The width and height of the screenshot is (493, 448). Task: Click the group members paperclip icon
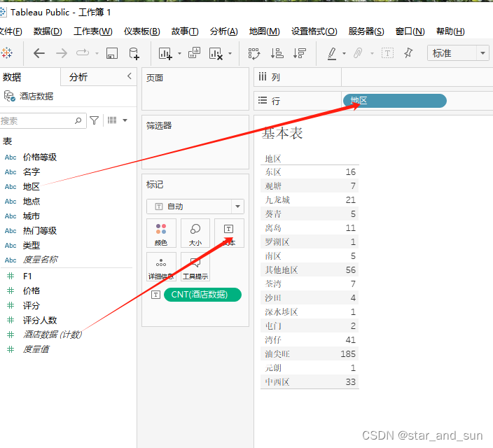tap(358, 53)
